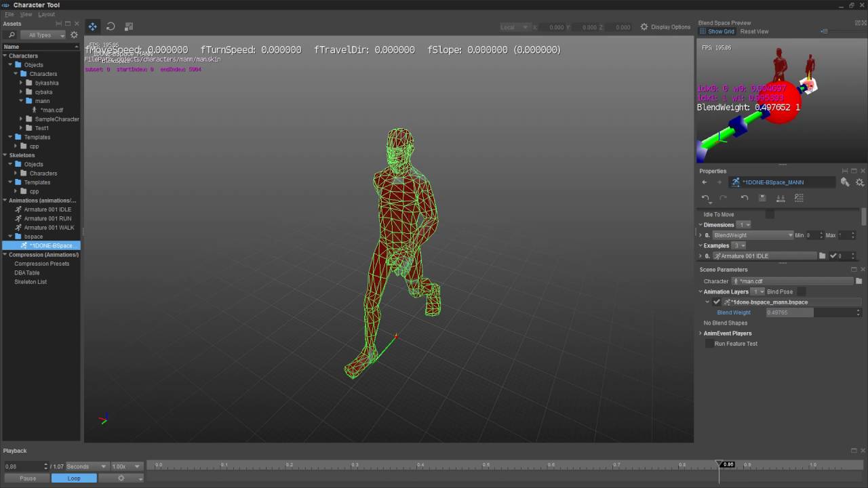Viewport: 868px width, 488px height.
Task: Browse folder for Character man.cdf
Action: pyautogui.click(x=859, y=281)
